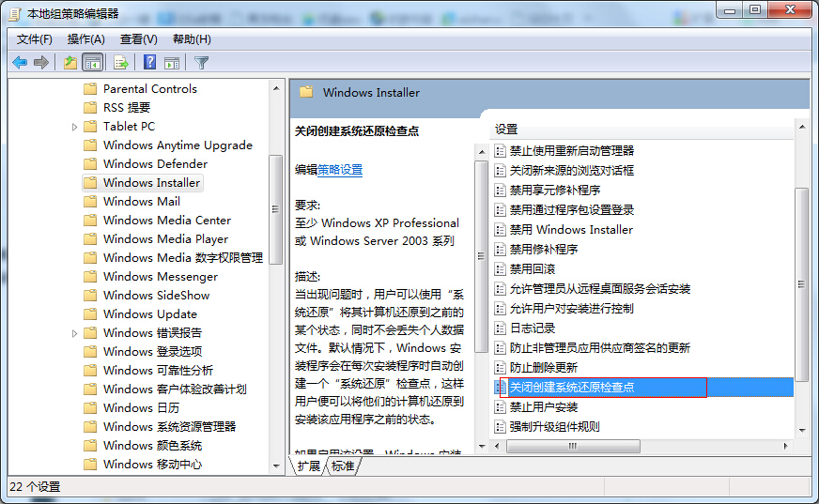819x504 pixels.
Task: Select Windows 客户体验改善计划 in tree
Action: 175,389
